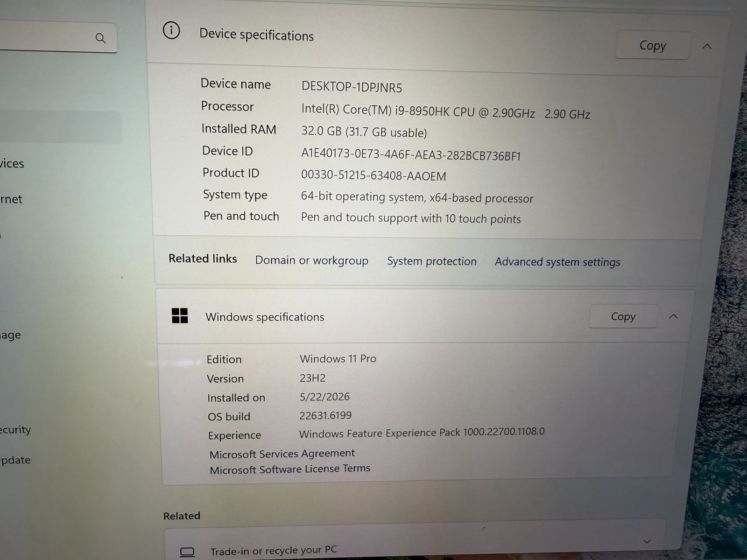Open System protection link
Screen dimensions: 747x560
[x=432, y=261]
